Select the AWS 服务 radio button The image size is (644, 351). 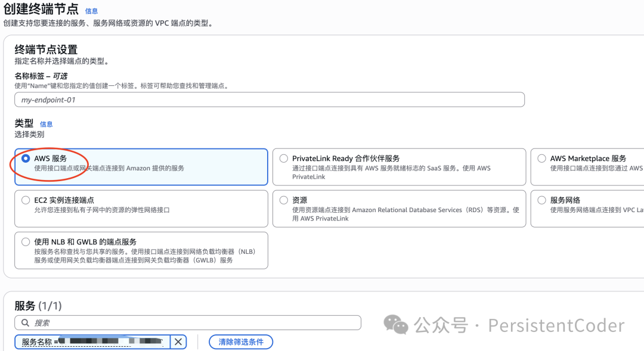pos(26,159)
